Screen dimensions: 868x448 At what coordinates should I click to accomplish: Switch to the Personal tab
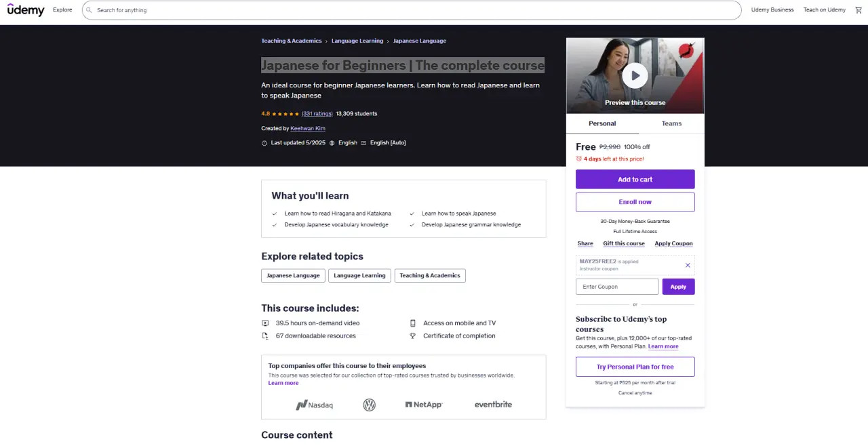(x=602, y=123)
